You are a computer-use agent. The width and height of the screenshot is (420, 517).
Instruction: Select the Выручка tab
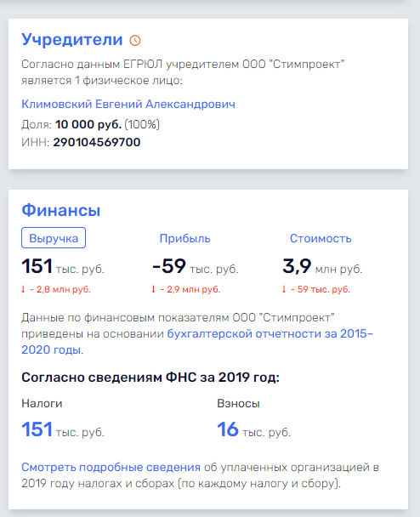(54, 238)
